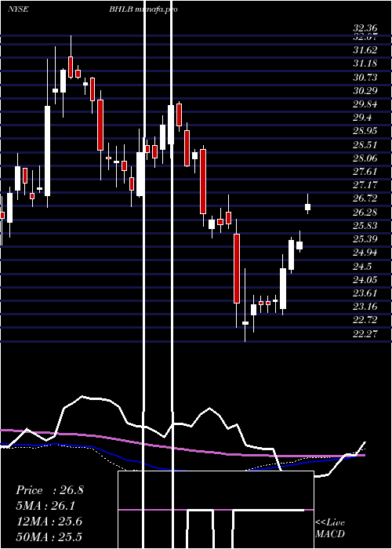The height and width of the screenshot is (549, 392).
Task: Click the 23.61 price axis label
Action: pos(365,293)
